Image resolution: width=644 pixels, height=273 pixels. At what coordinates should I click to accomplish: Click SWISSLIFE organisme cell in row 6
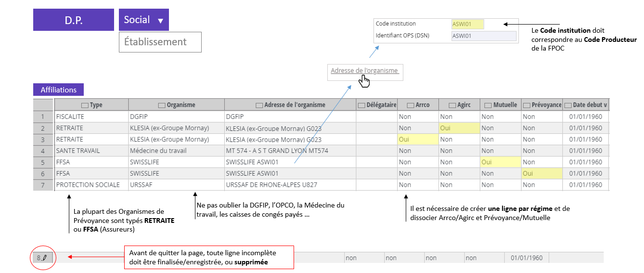coord(176,173)
